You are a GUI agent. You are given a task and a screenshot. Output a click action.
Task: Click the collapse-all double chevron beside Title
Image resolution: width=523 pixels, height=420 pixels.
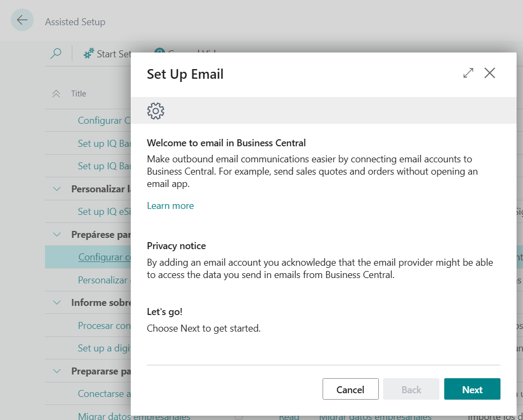pyautogui.click(x=56, y=94)
